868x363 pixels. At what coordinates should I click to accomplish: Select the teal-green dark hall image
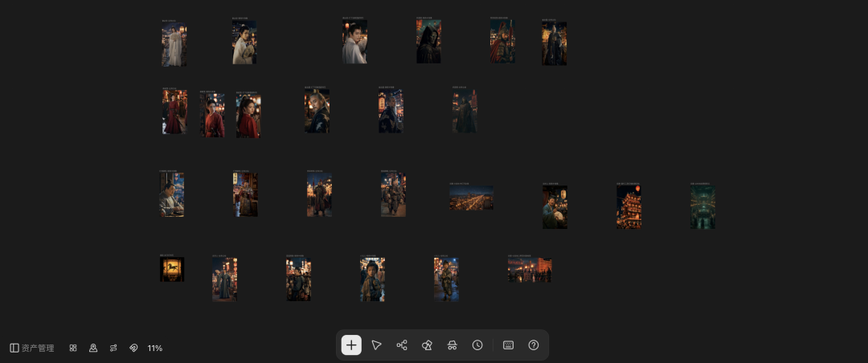click(702, 207)
